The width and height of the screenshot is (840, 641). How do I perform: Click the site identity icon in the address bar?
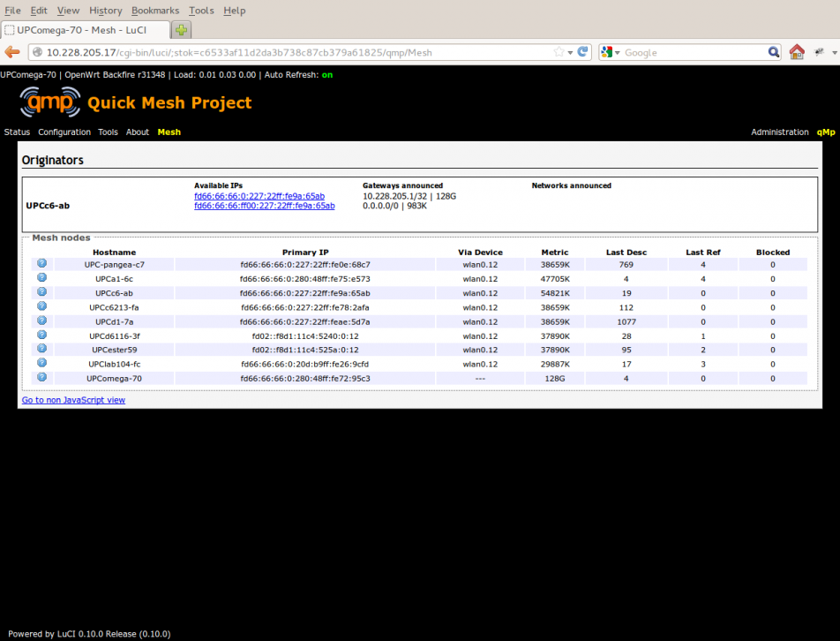click(37, 52)
